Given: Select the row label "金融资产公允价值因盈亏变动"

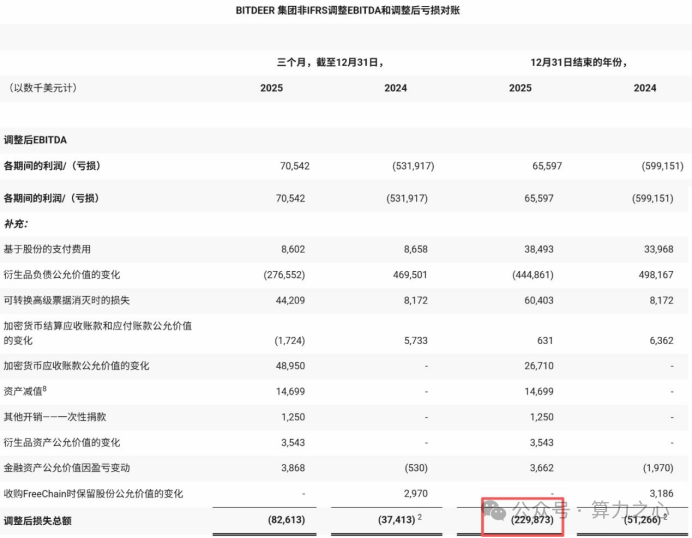Looking at the screenshot, I should tap(67, 468).
